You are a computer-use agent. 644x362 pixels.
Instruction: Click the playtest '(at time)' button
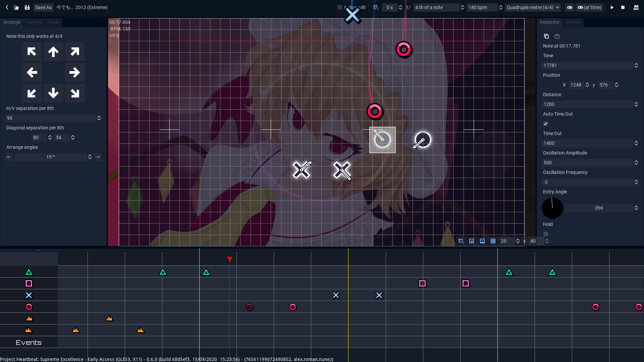pos(589,7)
